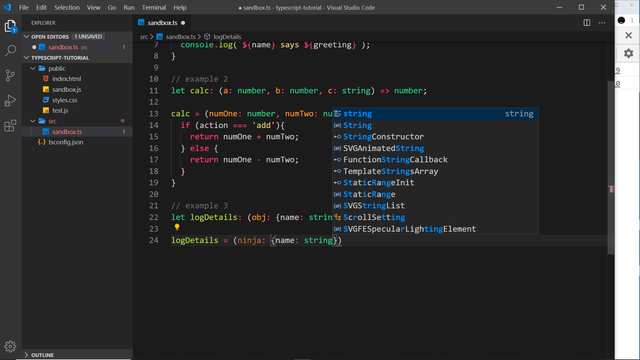Click the styles.css file icon
The height and width of the screenshot is (360, 640).
pos(46,100)
